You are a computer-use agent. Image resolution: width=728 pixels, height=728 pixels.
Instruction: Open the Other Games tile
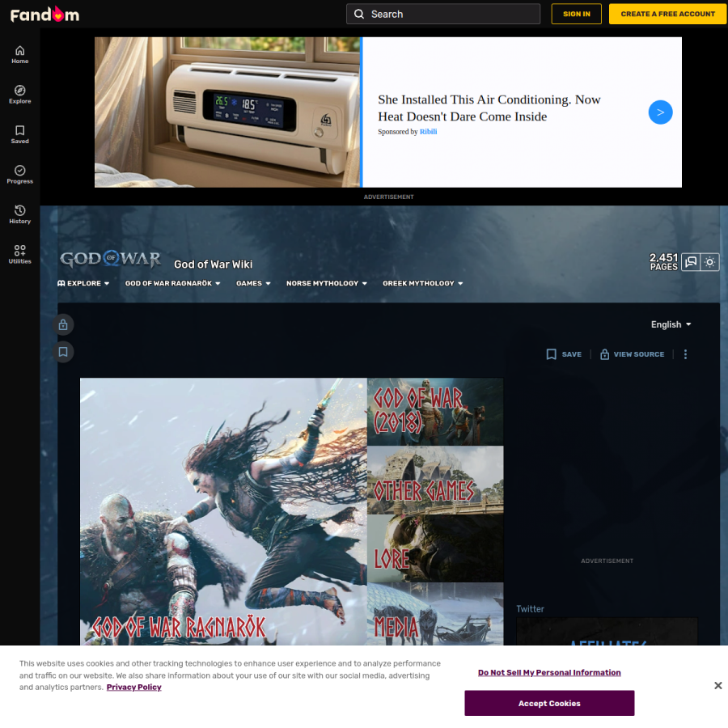coord(435,480)
